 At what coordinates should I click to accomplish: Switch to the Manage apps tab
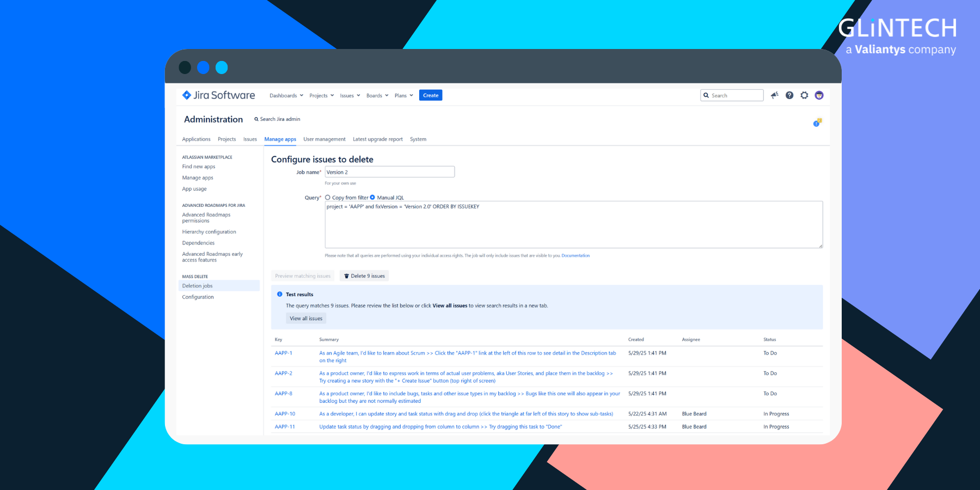[280, 139]
